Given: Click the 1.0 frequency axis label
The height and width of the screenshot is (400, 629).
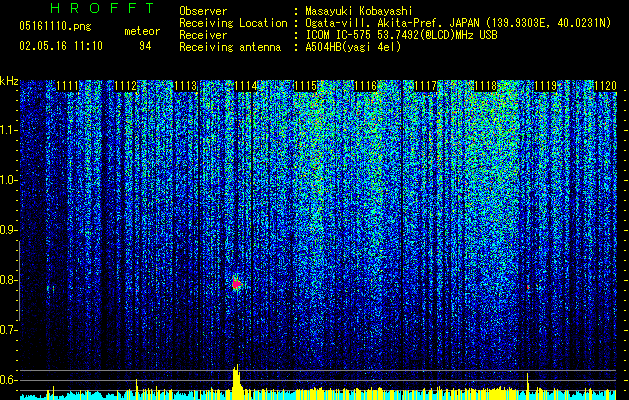Looking at the screenshot, I should click(x=9, y=181).
